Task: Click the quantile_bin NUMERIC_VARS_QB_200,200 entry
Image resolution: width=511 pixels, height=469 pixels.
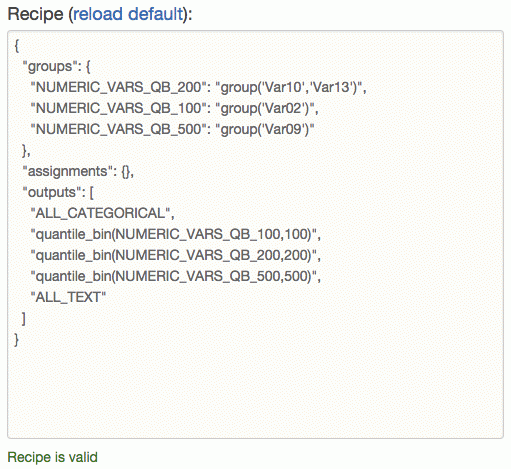Action: (x=176, y=255)
